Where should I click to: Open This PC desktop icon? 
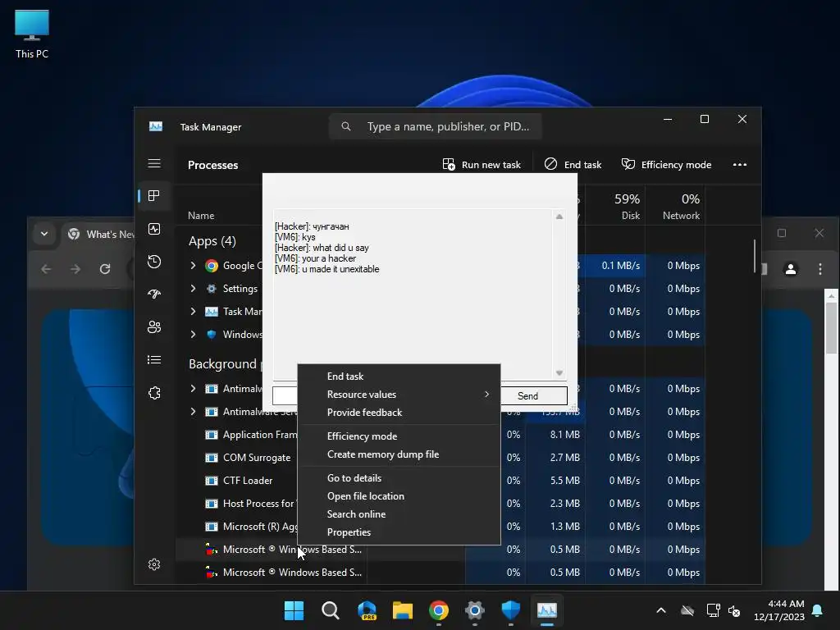32,33
